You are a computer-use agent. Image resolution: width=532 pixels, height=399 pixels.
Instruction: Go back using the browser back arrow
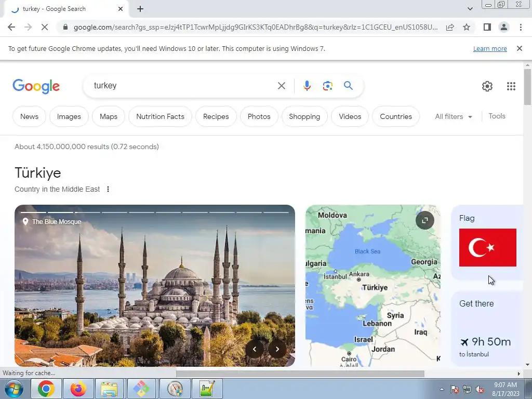(x=11, y=27)
